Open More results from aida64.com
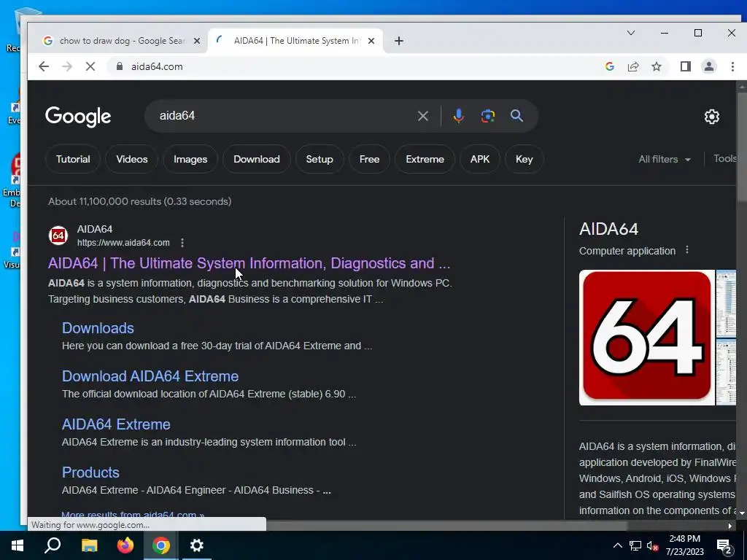Screen dimensions: 747x560 tap(133, 515)
